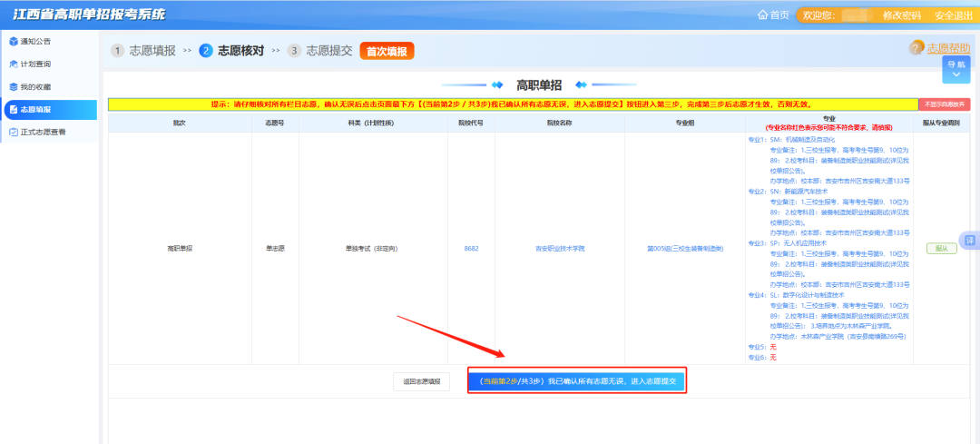Click 返回志愿填报 button

(x=421, y=381)
